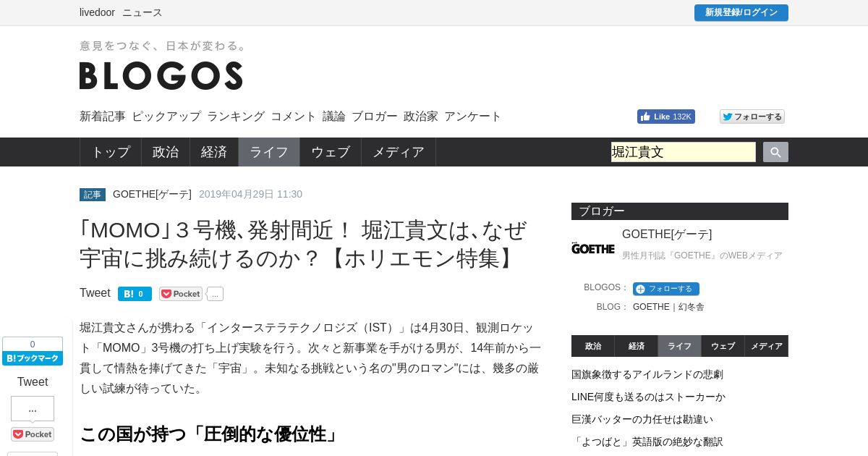868x456 pixels.
Task: Go to ピックアップ menu link
Action: click(166, 117)
